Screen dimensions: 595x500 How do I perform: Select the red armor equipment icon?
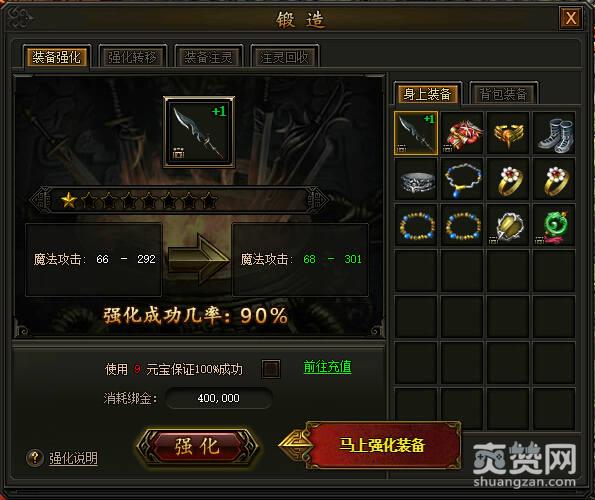462,133
